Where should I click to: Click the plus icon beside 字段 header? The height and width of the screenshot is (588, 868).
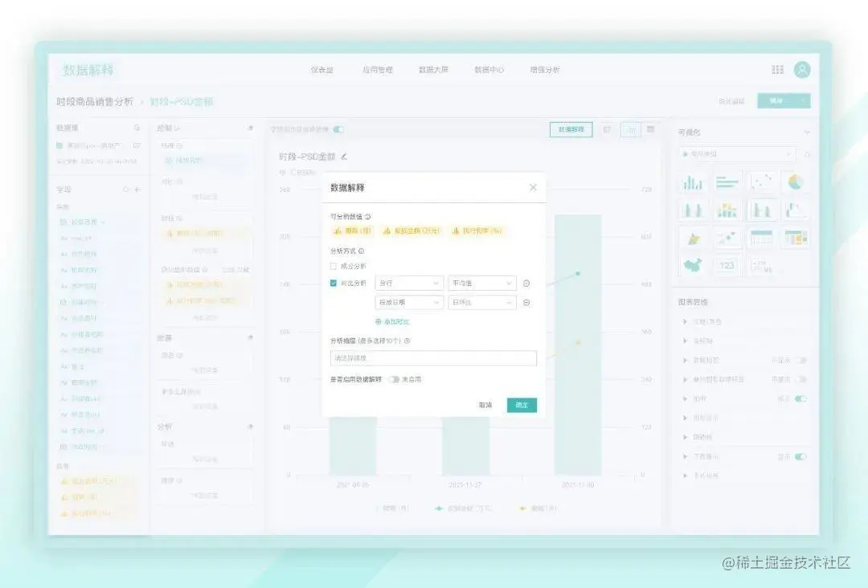click(137, 190)
